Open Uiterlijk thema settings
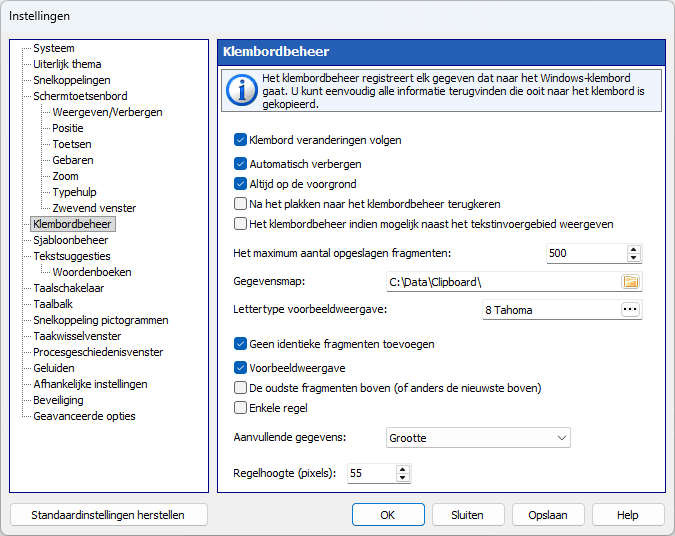 [67, 64]
